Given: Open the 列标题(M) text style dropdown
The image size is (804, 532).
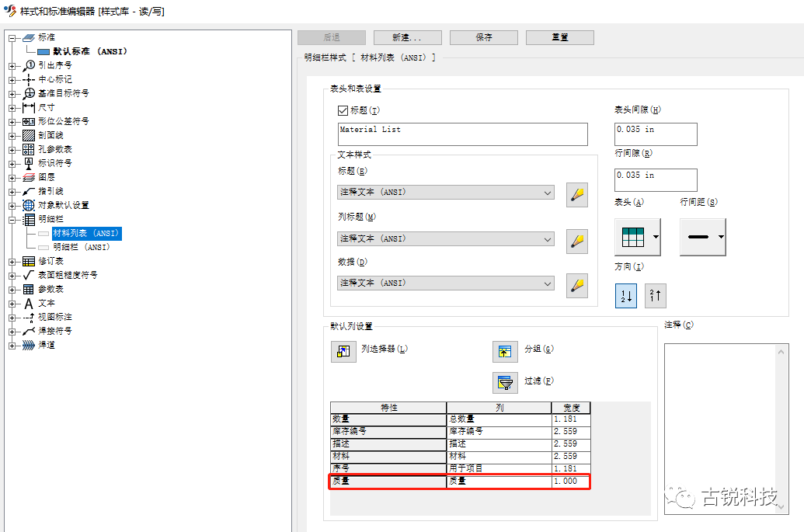Looking at the screenshot, I should (446, 239).
